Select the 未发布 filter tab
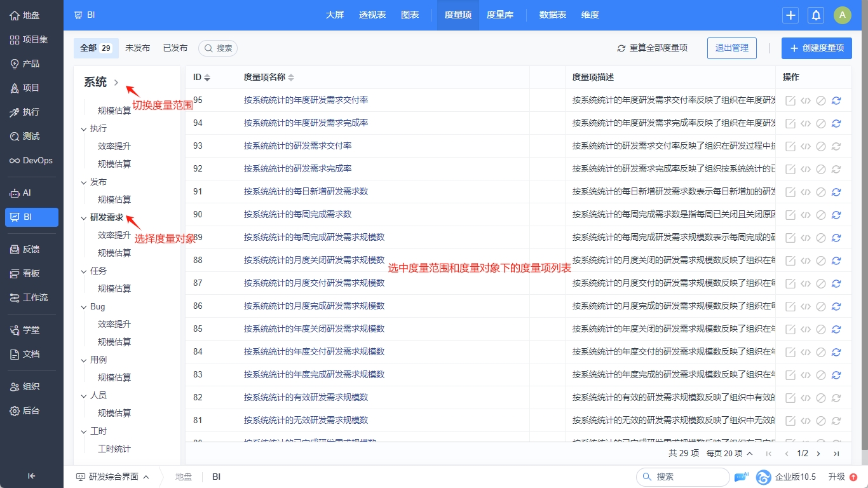Screen dimensions: 868x488 click(x=137, y=48)
